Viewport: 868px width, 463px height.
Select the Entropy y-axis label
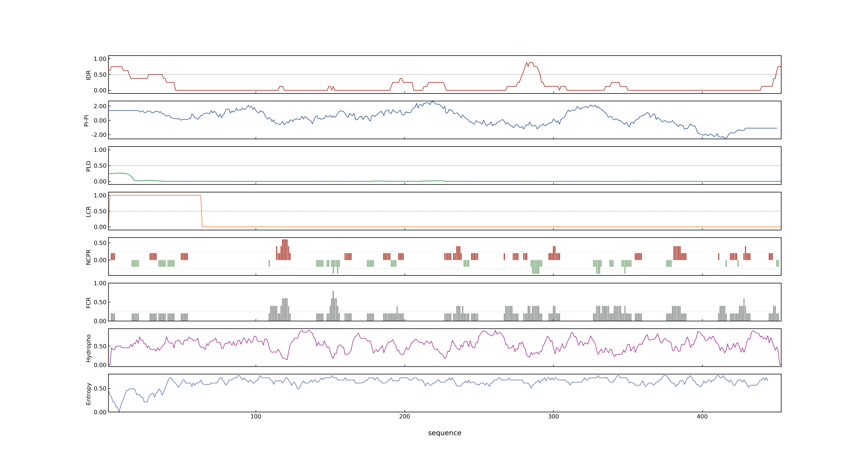pos(88,393)
